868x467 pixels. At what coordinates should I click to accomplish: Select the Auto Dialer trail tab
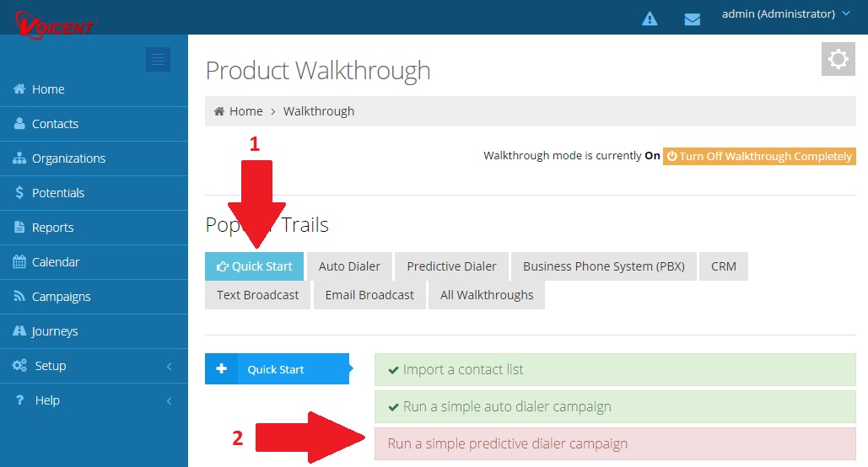[349, 266]
